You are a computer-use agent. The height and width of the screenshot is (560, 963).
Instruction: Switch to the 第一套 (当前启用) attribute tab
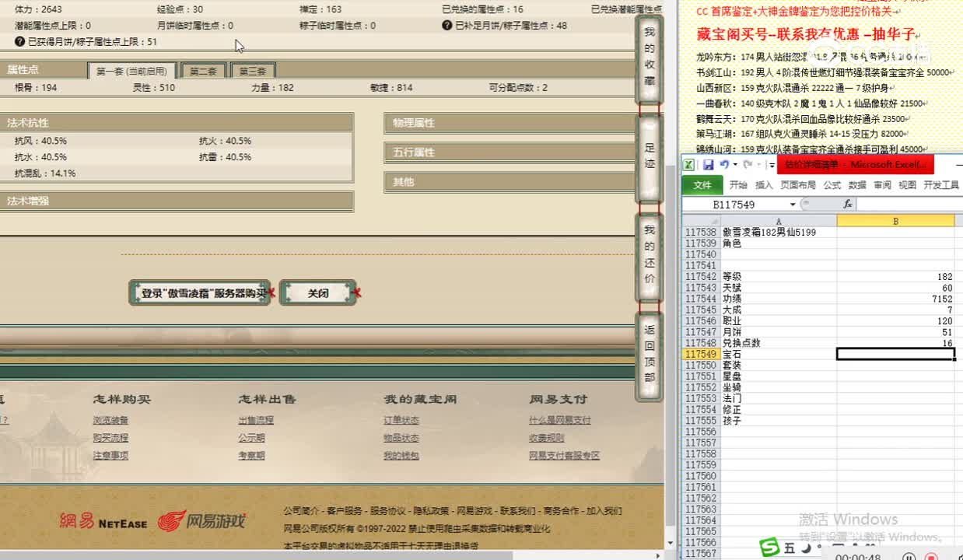(131, 71)
